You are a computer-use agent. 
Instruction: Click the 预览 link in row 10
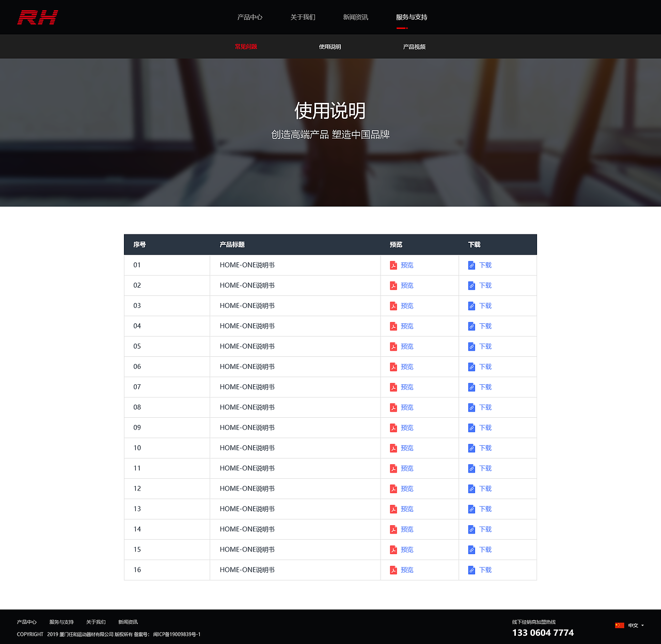tap(407, 448)
